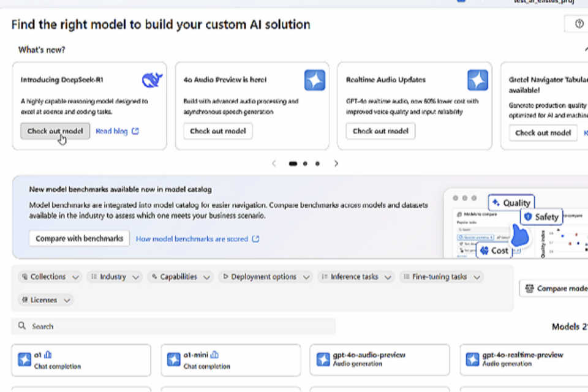Image resolution: width=588 pixels, height=392 pixels.
Task: Click the 4o Audio Preview sparkle icon
Action: tap(315, 80)
